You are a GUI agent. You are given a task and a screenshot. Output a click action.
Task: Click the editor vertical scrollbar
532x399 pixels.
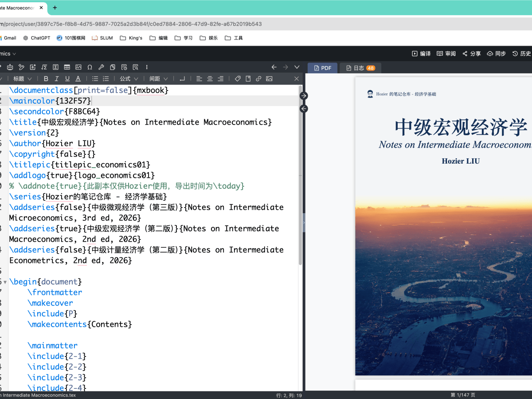(300, 175)
